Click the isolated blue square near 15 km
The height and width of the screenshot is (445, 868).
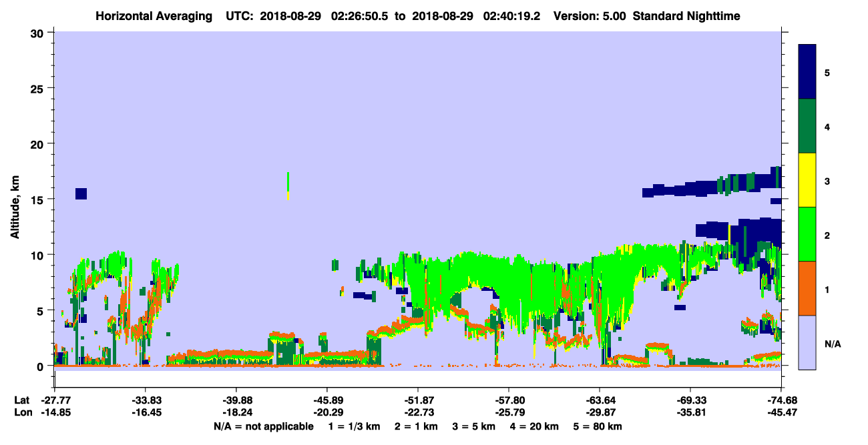pos(81,193)
